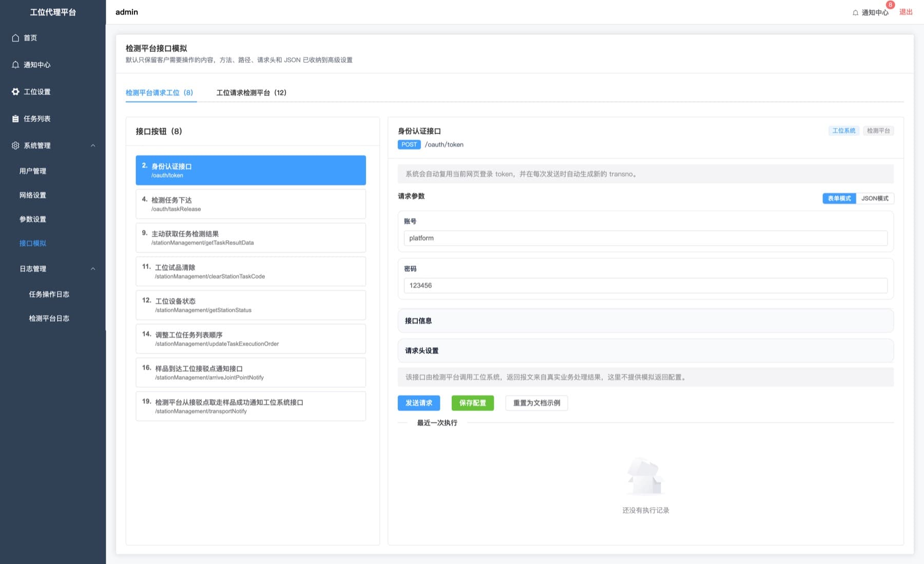This screenshot has width=924, height=564.
Task: Click the 账号 input field containing platform
Action: [645, 238]
